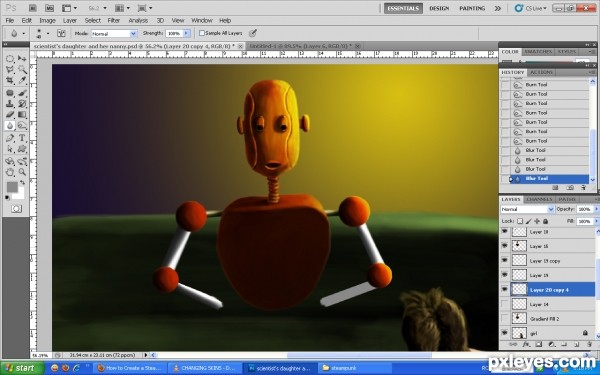Image resolution: width=600 pixels, height=375 pixels.
Task: Select the Path Selection tool
Action: pyautogui.click(x=10, y=149)
